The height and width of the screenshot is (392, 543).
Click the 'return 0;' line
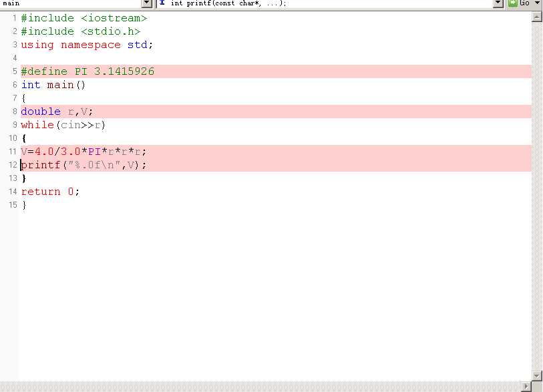click(x=50, y=192)
